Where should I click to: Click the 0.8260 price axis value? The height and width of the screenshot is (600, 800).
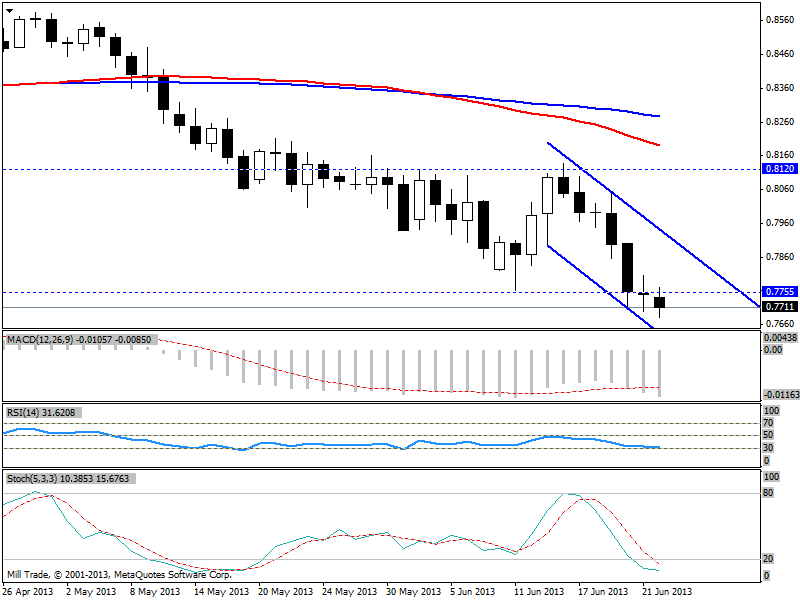(780, 121)
